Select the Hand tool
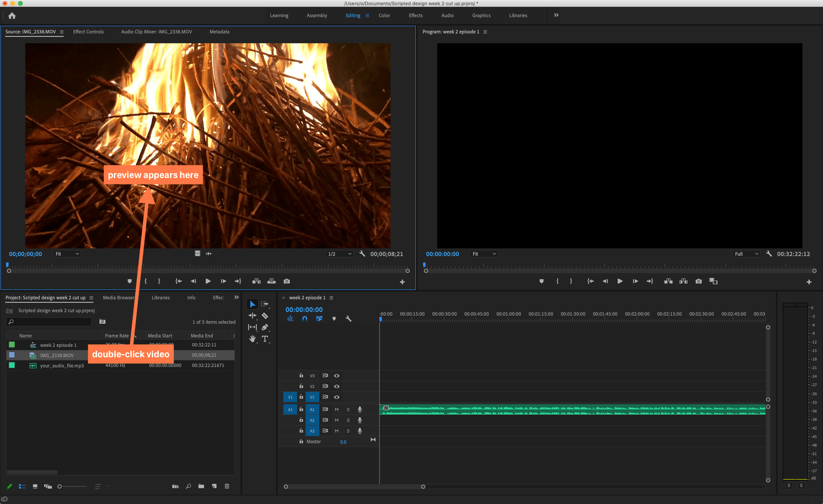Viewport: 823px width, 504px height. [x=252, y=339]
